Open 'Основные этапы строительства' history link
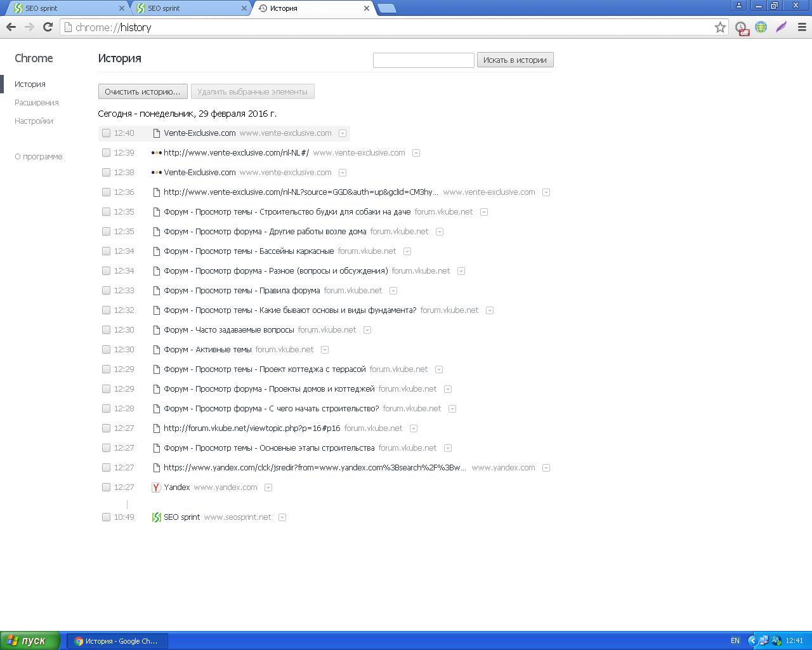Screen dimensions: 812x650 pyautogui.click(x=269, y=448)
